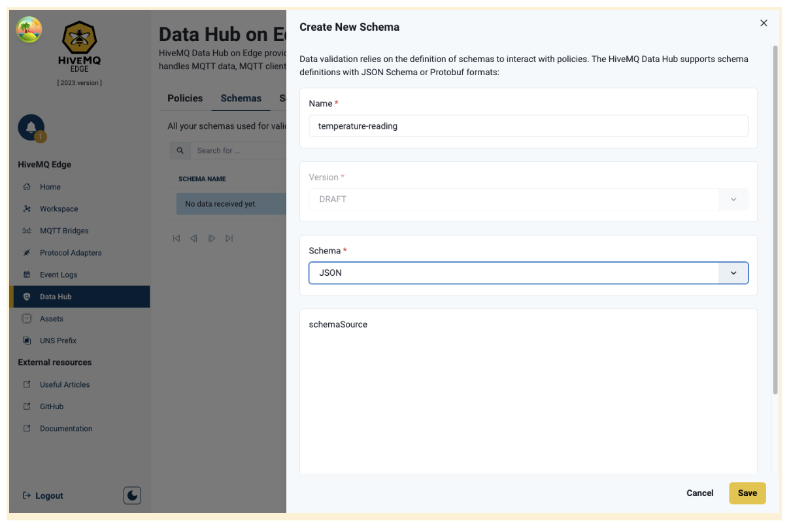Open the search magnifier in the schemas list

click(x=180, y=150)
